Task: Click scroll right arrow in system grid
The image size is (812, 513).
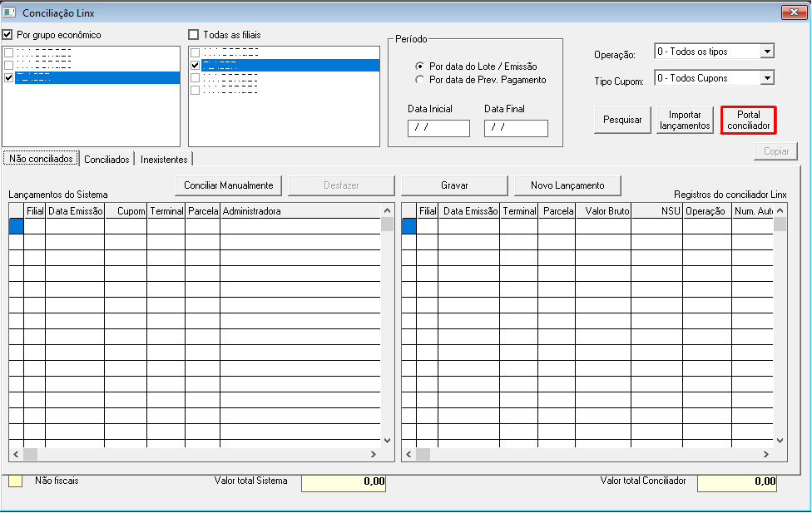Action: (x=374, y=455)
